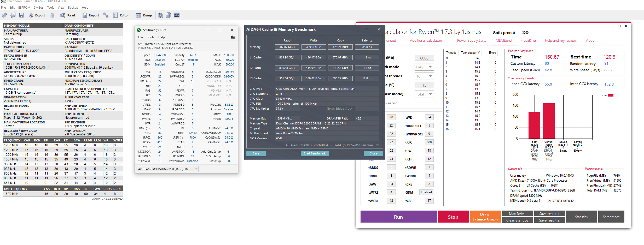Open the threads count dropdown showing 16
The height and width of the screenshot is (245, 644).
[424, 76]
